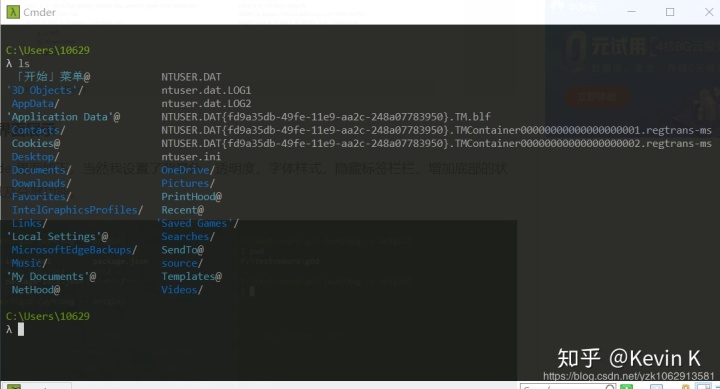Select the Contacts/ directory entry
The height and width of the screenshot is (389, 720).
[x=39, y=130]
